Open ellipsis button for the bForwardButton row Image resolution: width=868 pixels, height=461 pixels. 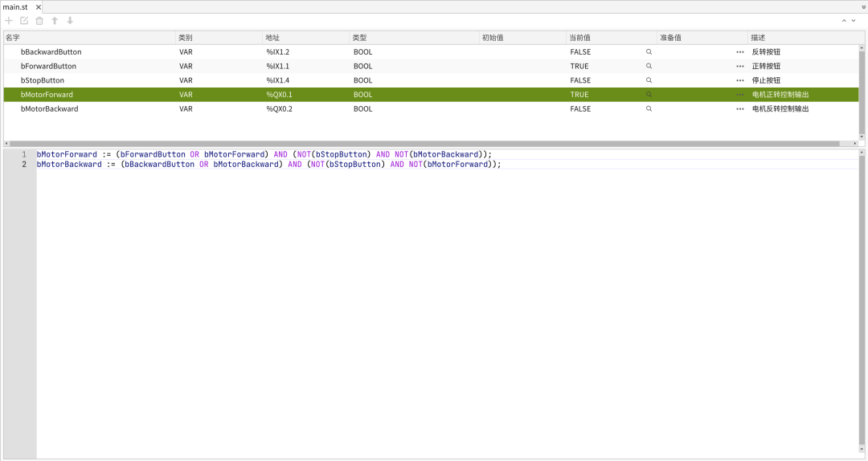(x=739, y=67)
